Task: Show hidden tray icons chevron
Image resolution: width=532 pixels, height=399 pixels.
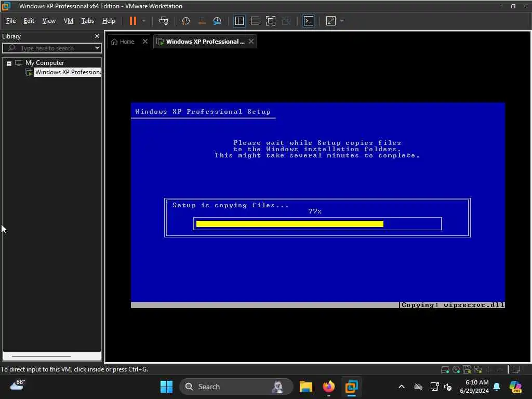Action: pyautogui.click(x=402, y=387)
